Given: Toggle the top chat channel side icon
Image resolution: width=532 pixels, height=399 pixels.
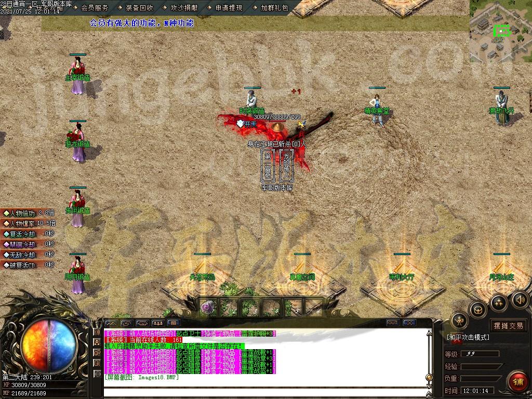Looking at the screenshot, I should pos(97,332).
